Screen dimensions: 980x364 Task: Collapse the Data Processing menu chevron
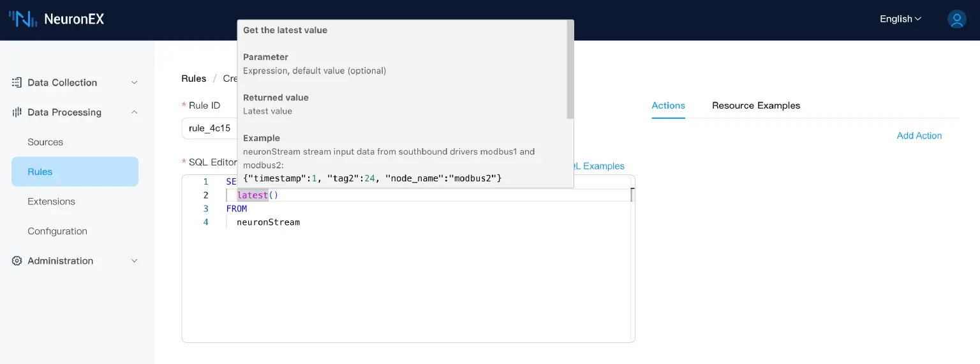click(134, 112)
